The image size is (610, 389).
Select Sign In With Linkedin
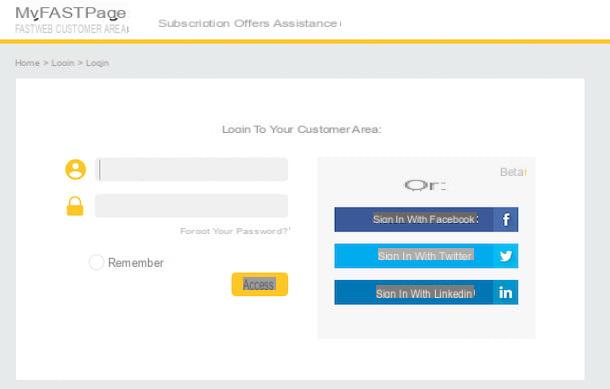point(426,292)
